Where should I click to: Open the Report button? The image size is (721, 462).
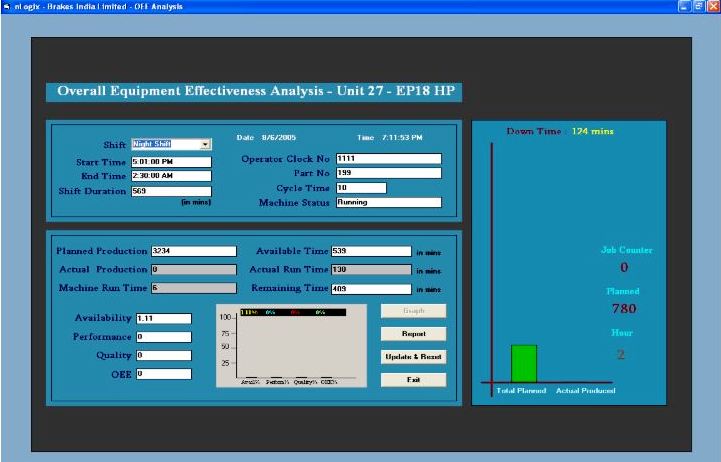pyautogui.click(x=413, y=334)
